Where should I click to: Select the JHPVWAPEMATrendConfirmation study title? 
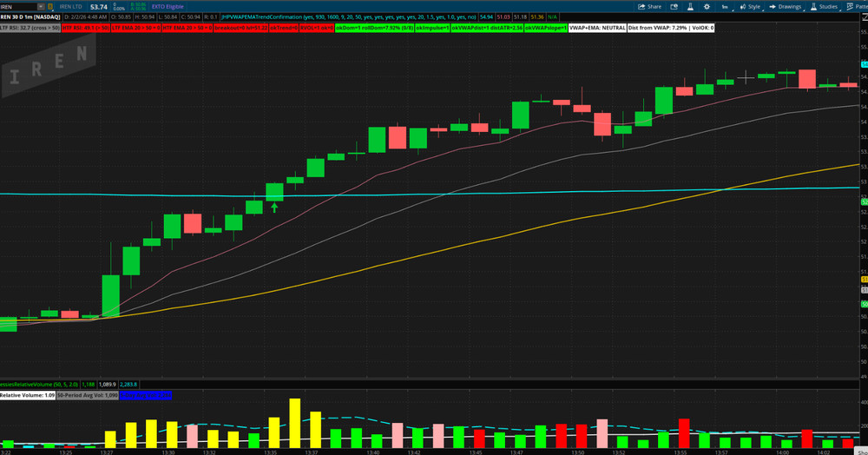click(x=348, y=17)
